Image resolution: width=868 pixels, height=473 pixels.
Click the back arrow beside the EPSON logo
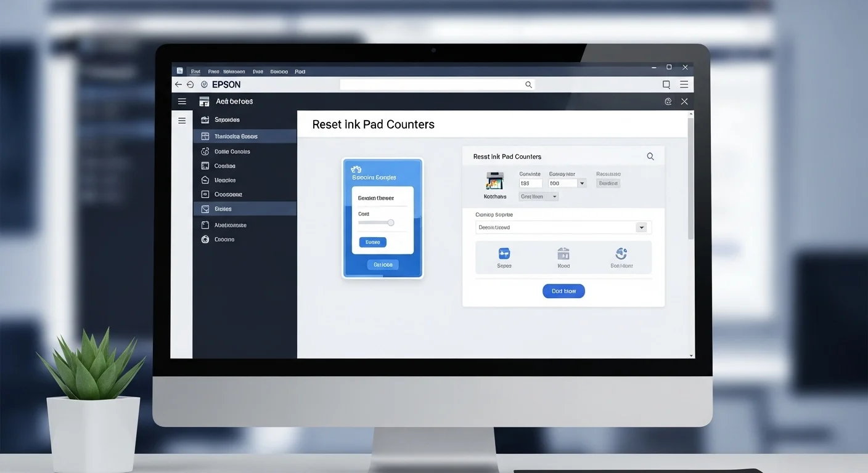pyautogui.click(x=178, y=84)
